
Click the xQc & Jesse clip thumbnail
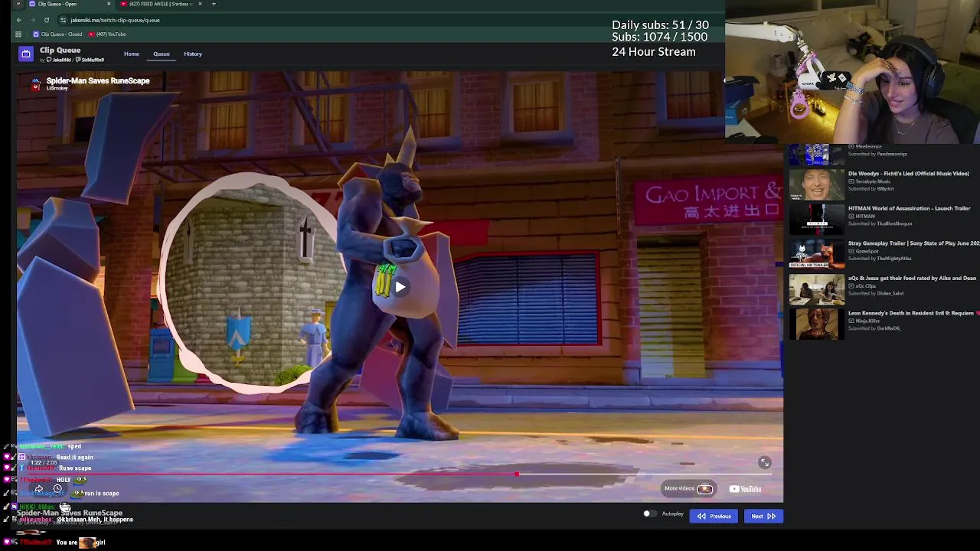point(817,289)
